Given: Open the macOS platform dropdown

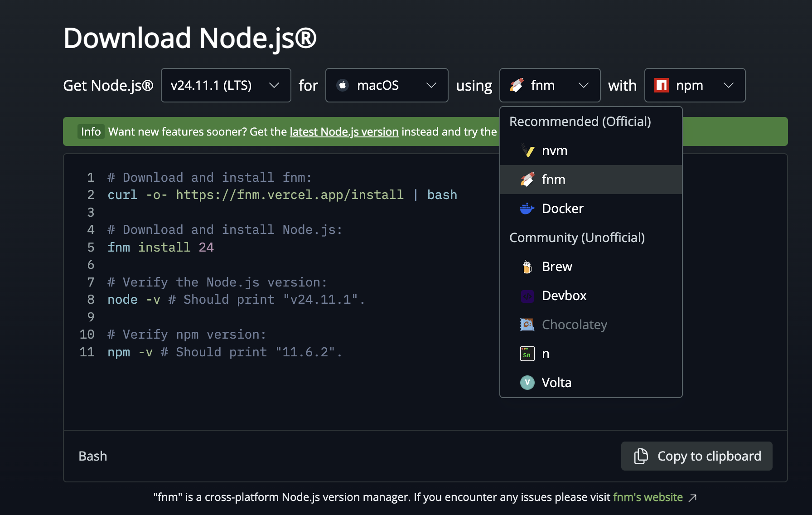Looking at the screenshot, I should (387, 85).
